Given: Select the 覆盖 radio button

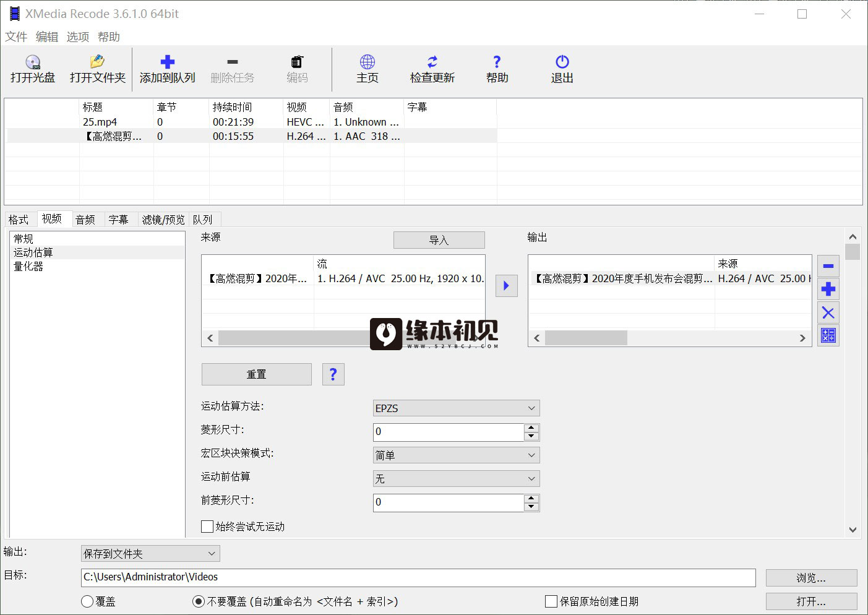Looking at the screenshot, I should (x=87, y=601).
